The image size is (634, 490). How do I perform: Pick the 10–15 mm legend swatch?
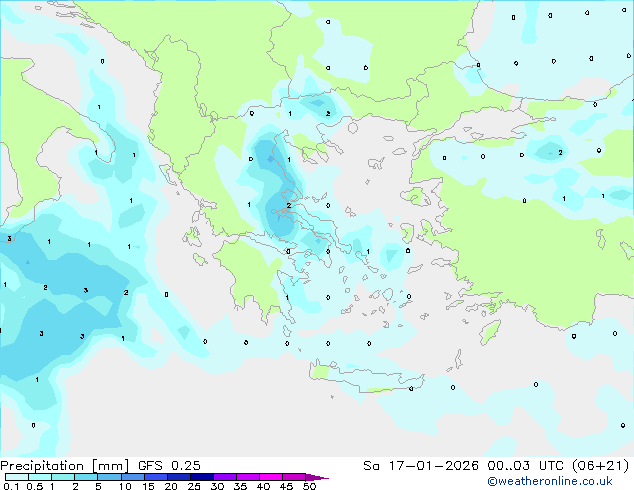pos(132,477)
